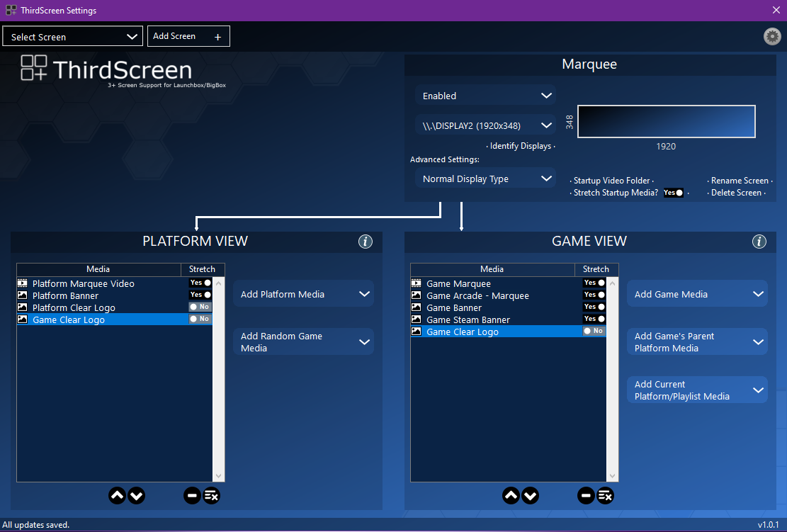787x532 pixels.
Task: Open the DISPLAY2 (1920x348) dropdown
Action: (485, 125)
